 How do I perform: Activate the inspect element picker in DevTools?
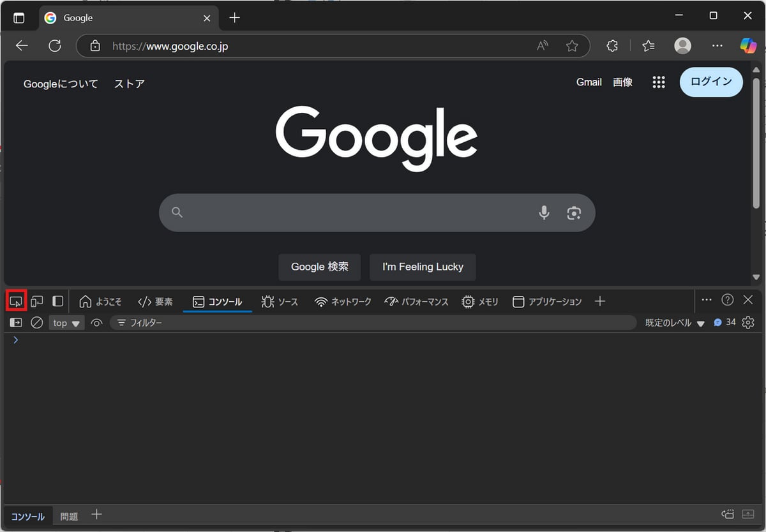click(16, 300)
